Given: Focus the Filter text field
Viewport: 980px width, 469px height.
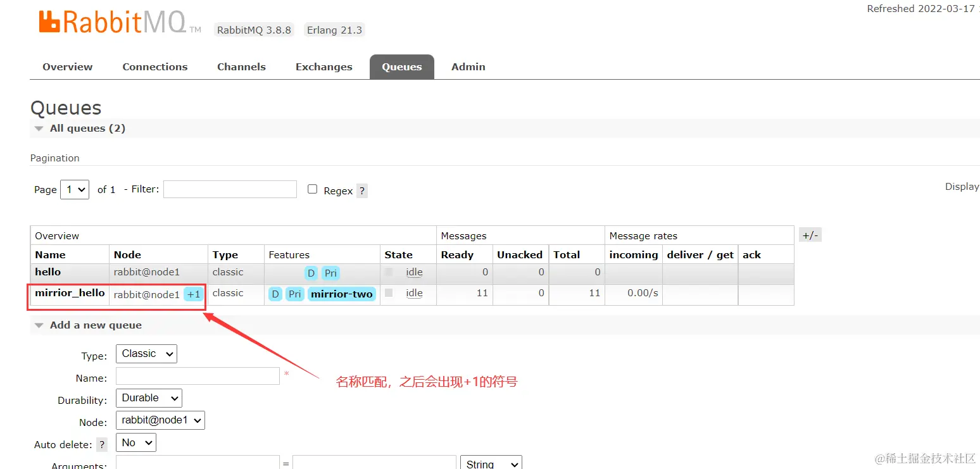Looking at the screenshot, I should click(x=230, y=189).
